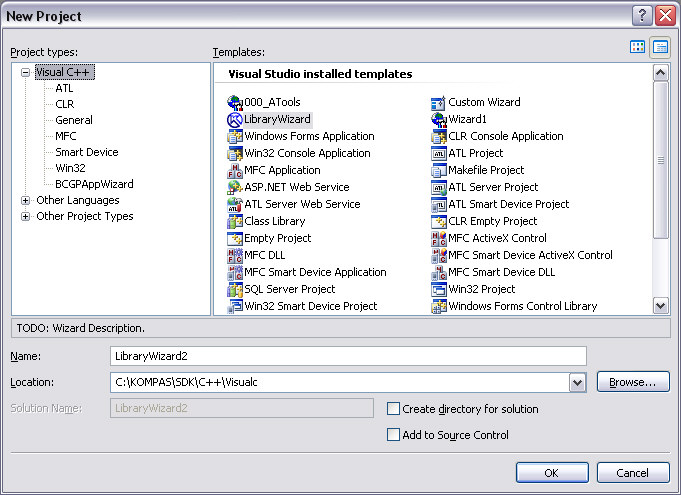
Task: Open the Location dropdown list
Action: pos(576,382)
